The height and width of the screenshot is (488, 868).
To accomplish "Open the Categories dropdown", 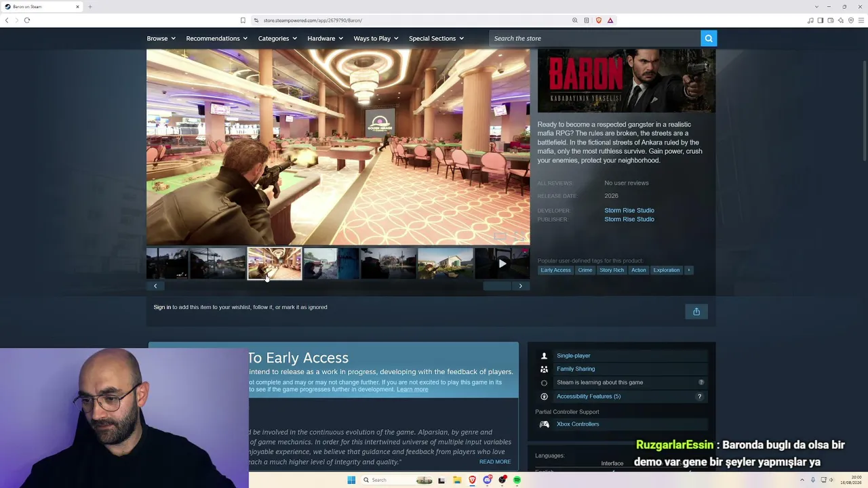I will 277,39.
